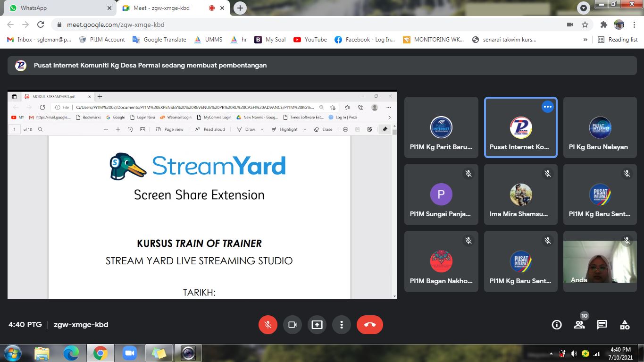The width and height of the screenshot is (644, 362).
Task: Open a new Chrome tab
Action: [240, 8]
